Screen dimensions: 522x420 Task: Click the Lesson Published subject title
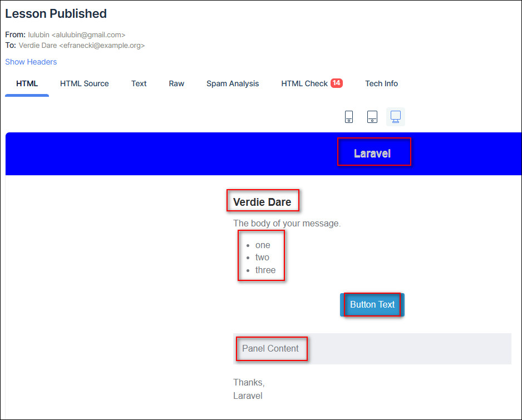(56, 14)
